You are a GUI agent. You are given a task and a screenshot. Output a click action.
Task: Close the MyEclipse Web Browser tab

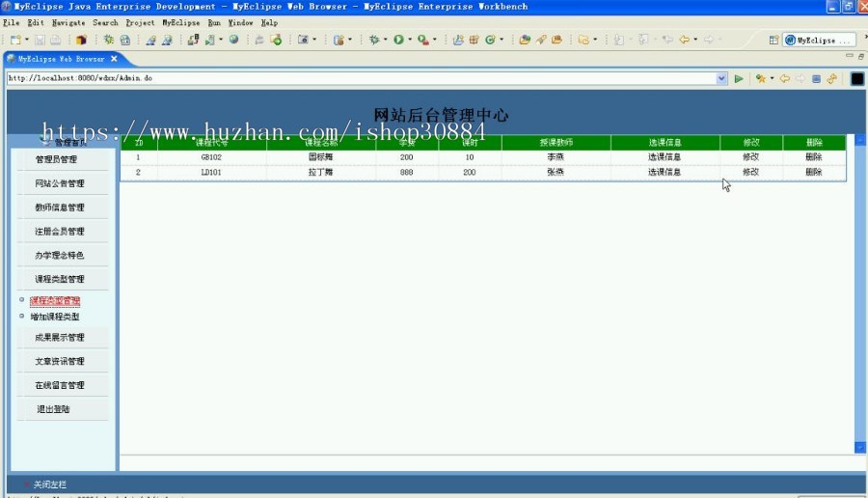click(114, 59)
